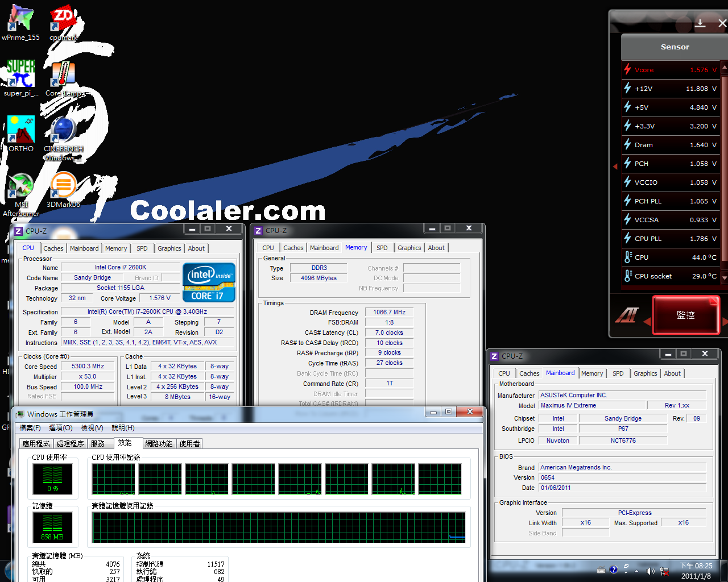
Task: Open language bar options small down arrow
Action: [x=626, y=573]
